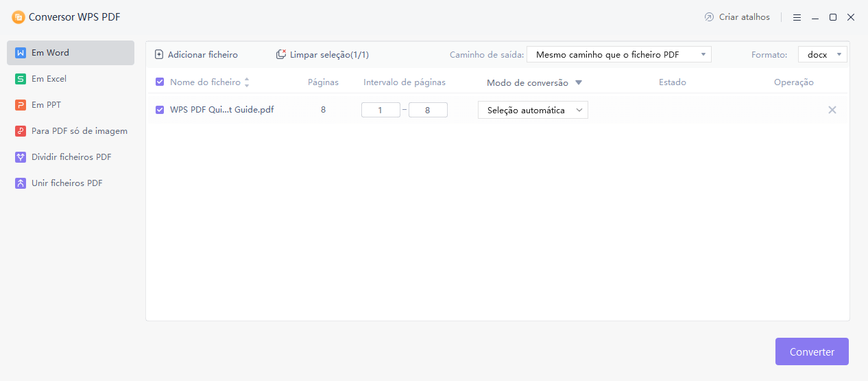Click Criar atalhos link
868x381 pixels.
click(737, 17)
